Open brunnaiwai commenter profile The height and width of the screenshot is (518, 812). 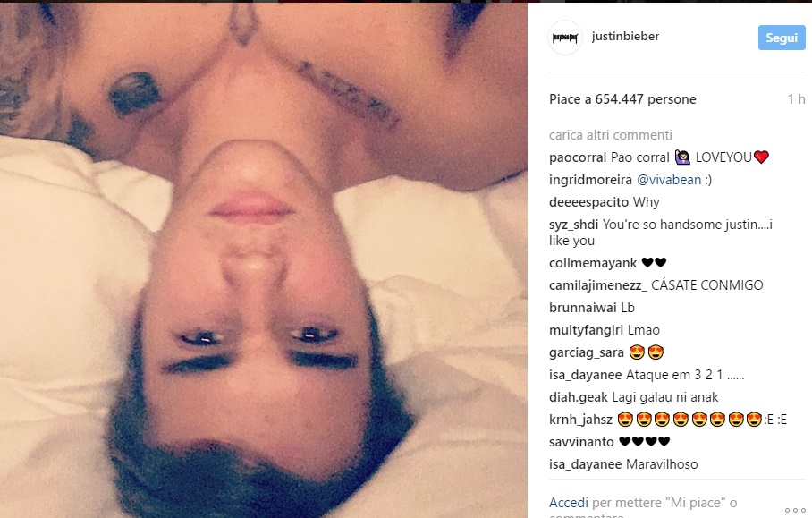coord(582,308)
